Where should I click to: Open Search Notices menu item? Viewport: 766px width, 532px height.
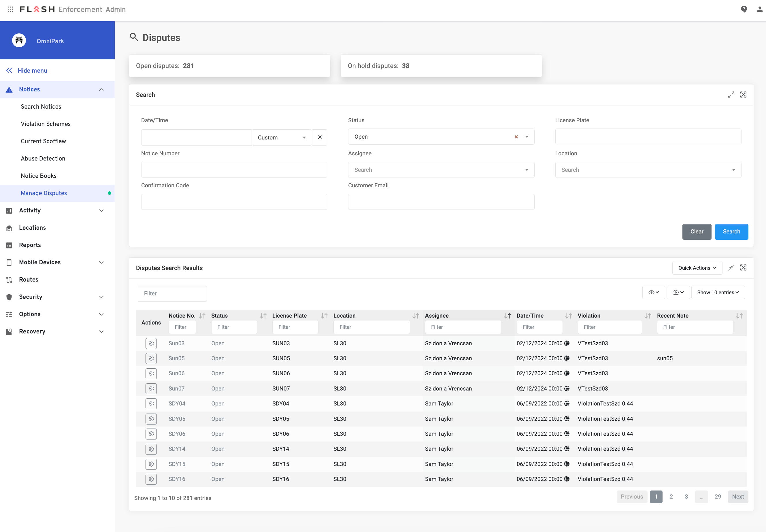tap(41, 107)
